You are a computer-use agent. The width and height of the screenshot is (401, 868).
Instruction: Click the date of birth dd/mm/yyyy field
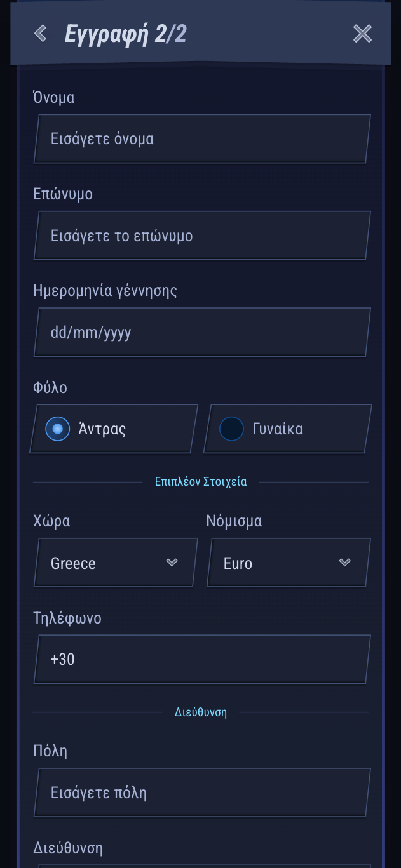(x=202, y=333)
